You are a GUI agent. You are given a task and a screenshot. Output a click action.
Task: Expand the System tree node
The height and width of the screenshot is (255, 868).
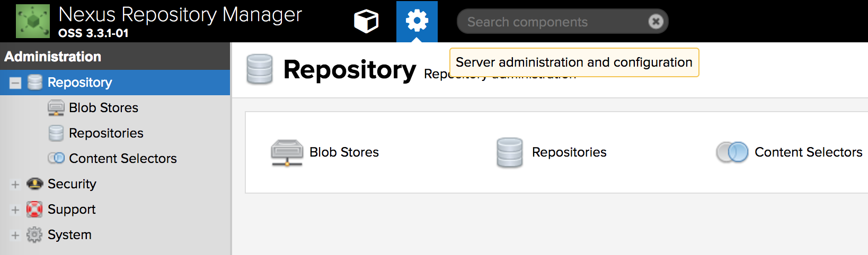[15, 235]
